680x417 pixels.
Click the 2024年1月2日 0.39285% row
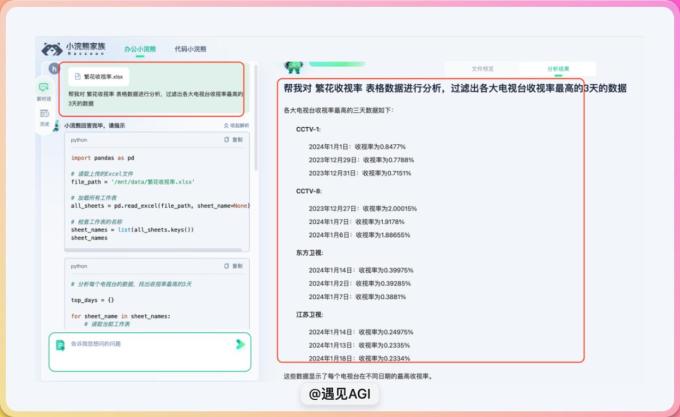[x=360, y=283]
